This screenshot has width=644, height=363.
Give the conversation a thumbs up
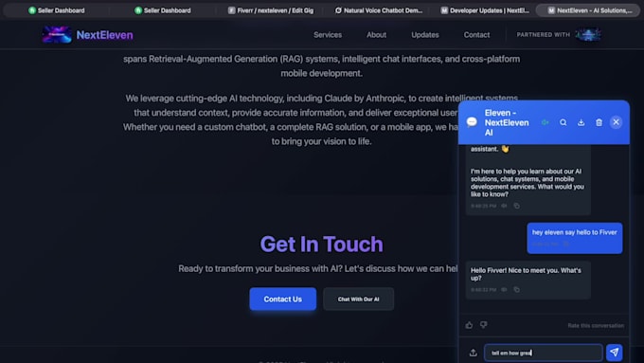click(469, 325)
